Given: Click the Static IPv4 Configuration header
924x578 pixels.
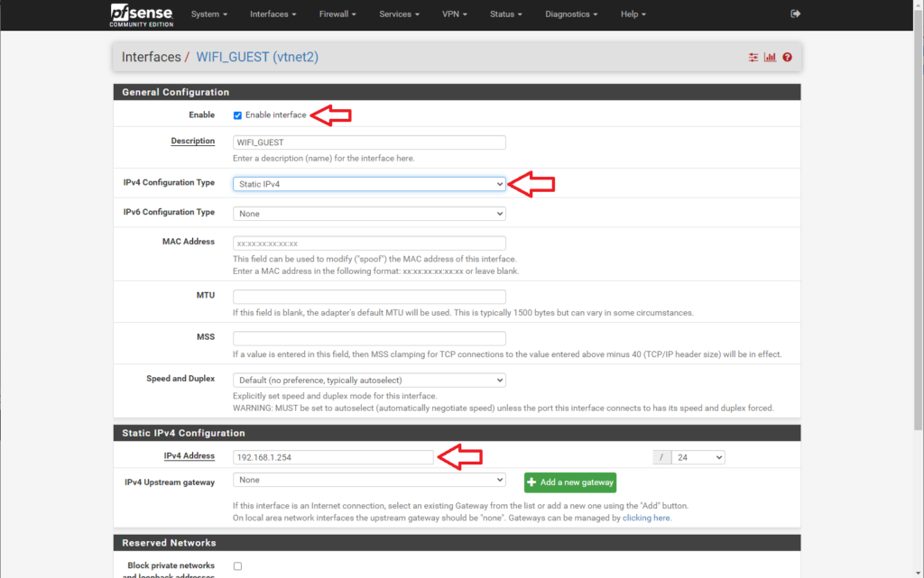Looking at the screenshot, I should tap(457, 433).
